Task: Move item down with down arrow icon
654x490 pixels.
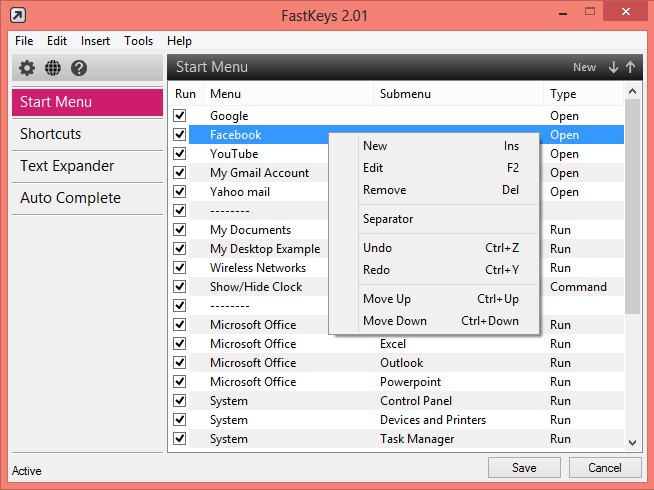Action: coord(613,67)
